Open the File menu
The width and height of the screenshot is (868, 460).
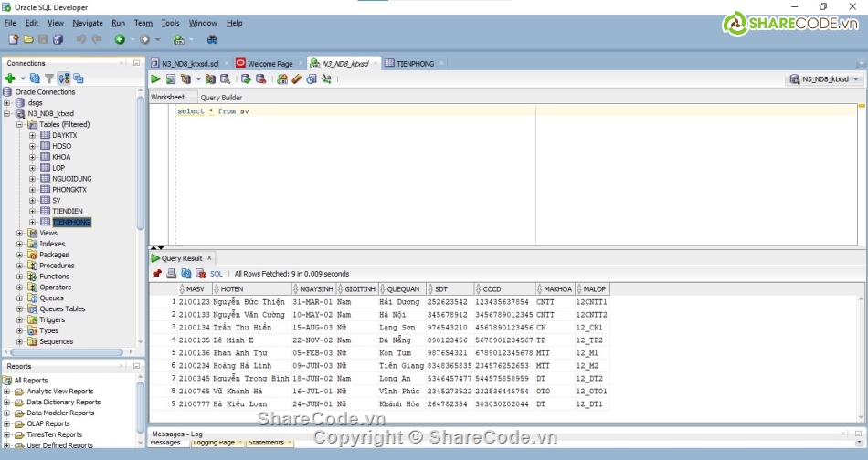click(11, 23)
